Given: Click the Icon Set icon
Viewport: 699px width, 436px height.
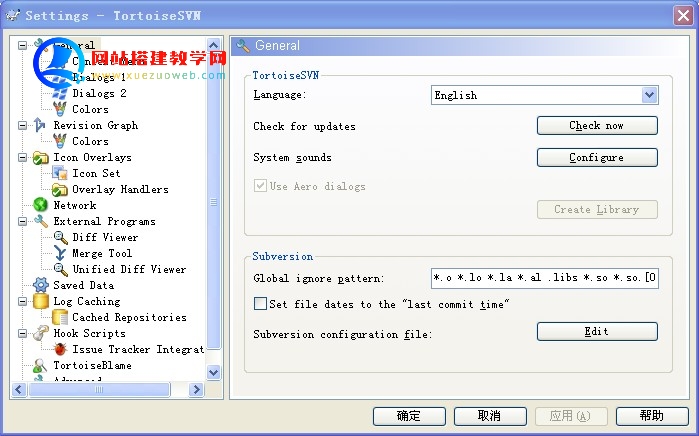Looking at the screenshot, I should tap(60, 173).
